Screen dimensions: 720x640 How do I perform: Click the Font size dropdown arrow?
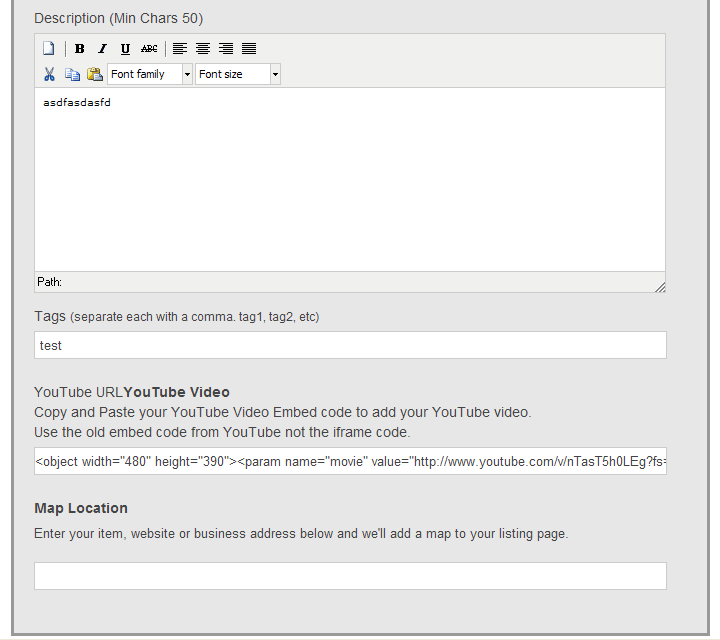point(275,74)
